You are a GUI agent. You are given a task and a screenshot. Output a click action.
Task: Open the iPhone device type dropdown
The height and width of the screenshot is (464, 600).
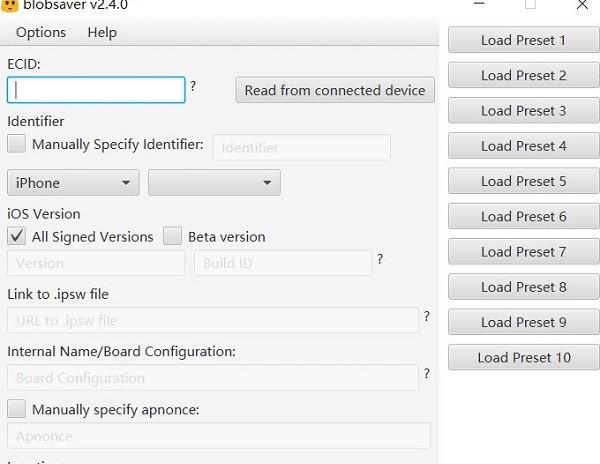(x=73, y=183)
